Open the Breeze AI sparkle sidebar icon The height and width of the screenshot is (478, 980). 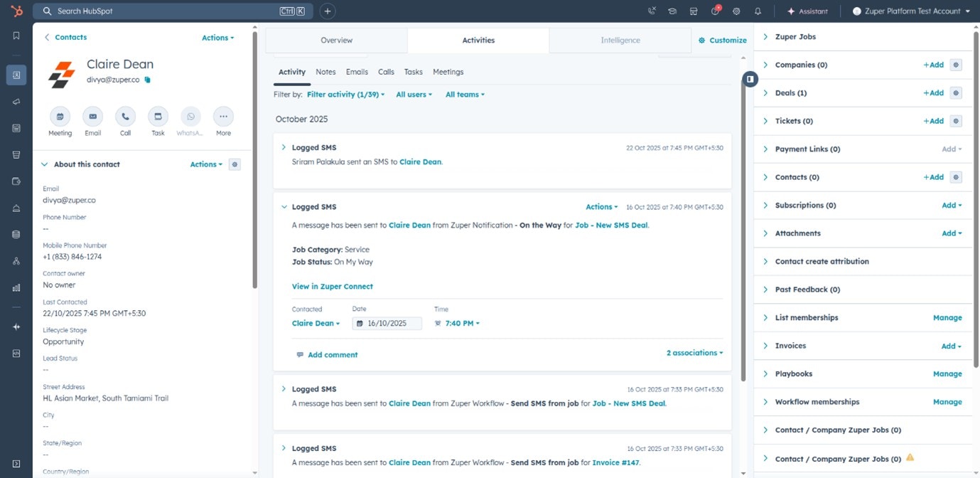pos(16,326)
